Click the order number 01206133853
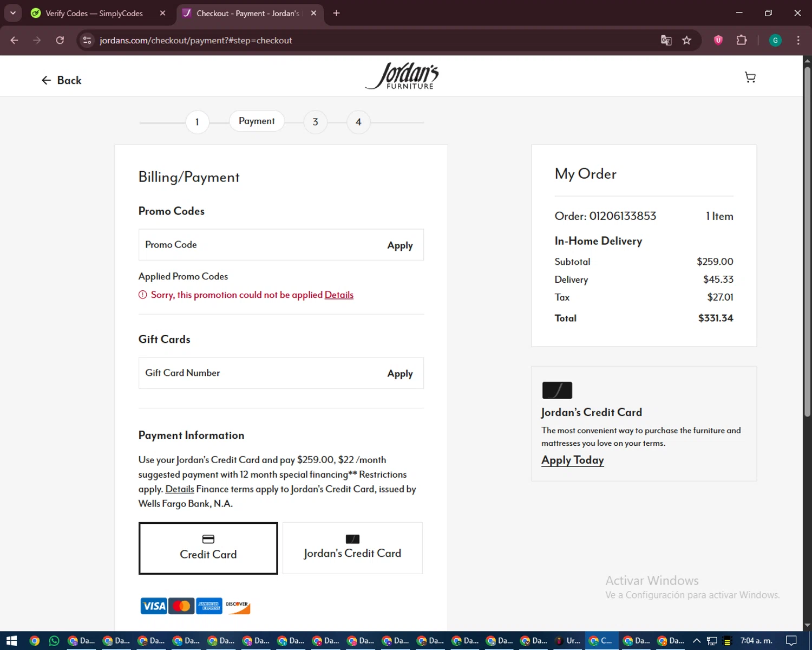812x650 pixels. [623, 216]
